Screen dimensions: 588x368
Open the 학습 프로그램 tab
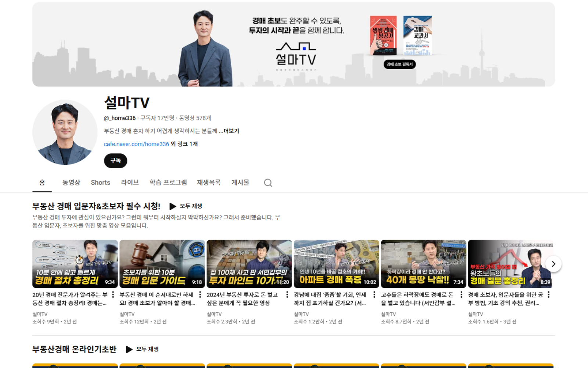[x=168, y=183]
